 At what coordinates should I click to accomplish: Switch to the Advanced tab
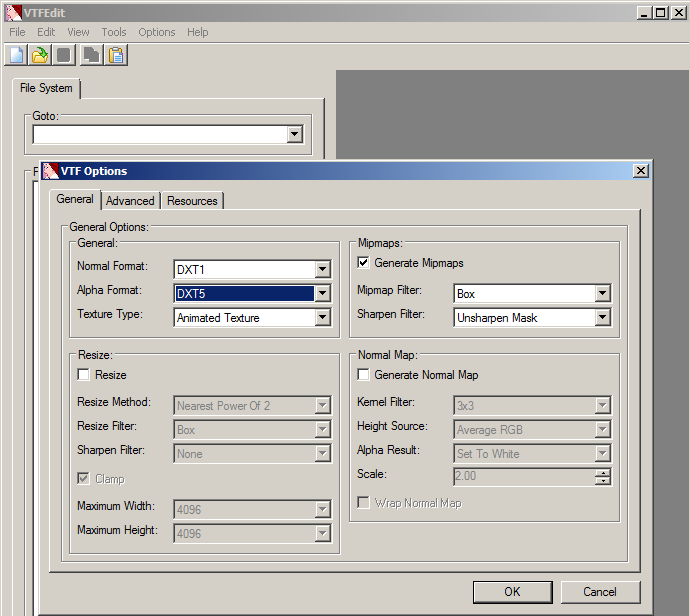coord(130,201)
